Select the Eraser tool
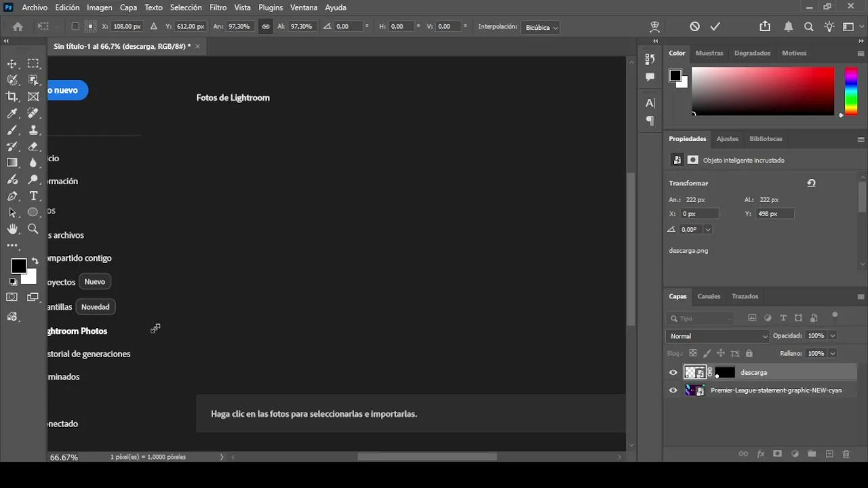Viewport: 868px width, 488px height. click(x=33, y=146)
